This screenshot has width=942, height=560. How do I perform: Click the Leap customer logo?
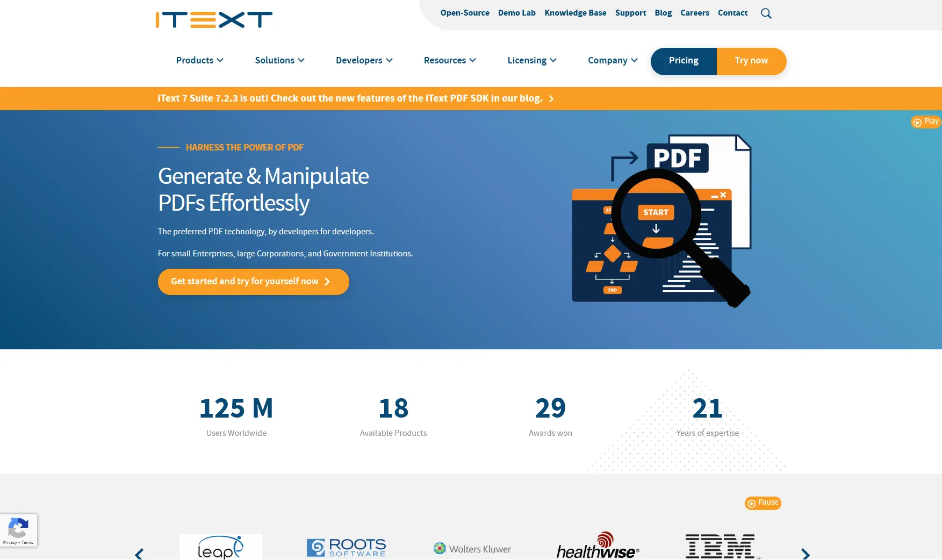click(221, 547)
